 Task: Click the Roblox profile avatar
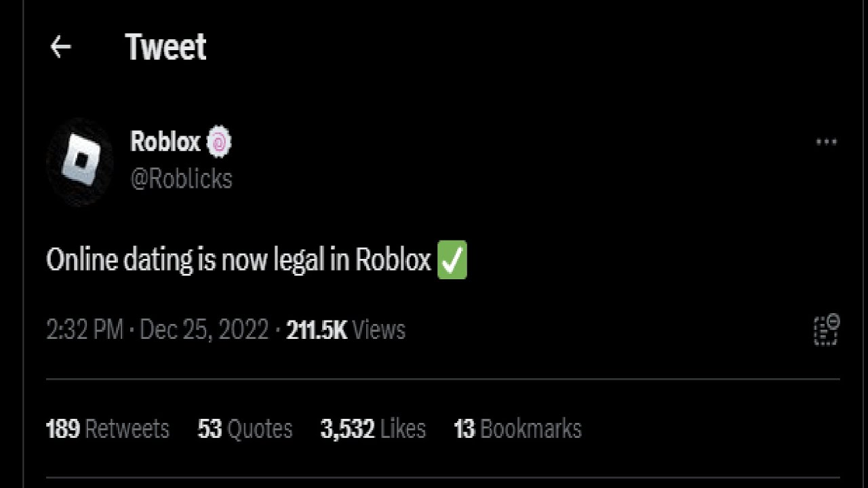click(x=80, y=163)
